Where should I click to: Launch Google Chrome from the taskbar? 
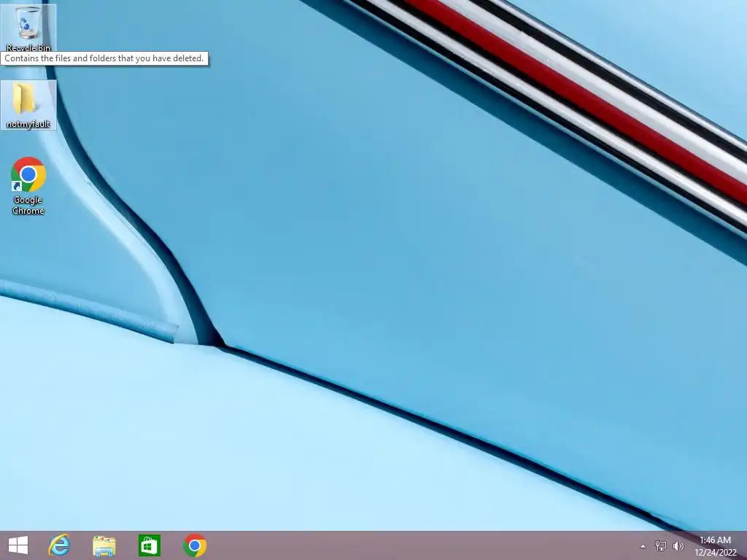(x=194, y=545)
